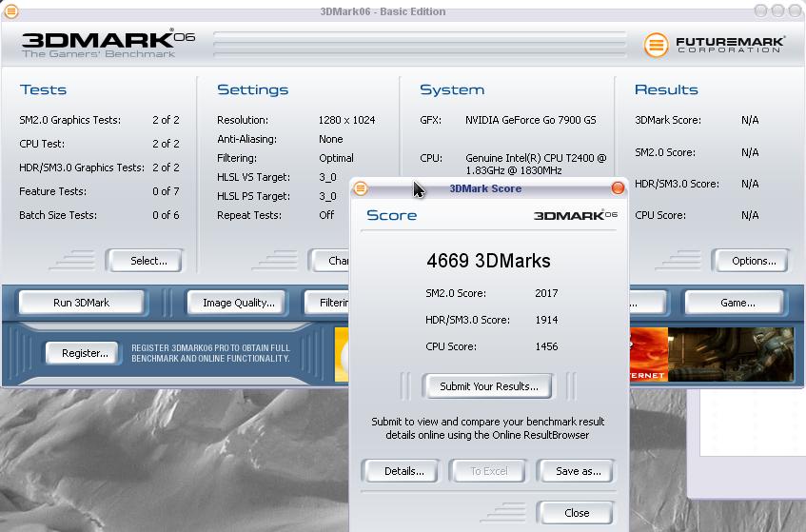Image resolution: width=806 pixels, height=532 pixels.
Task: Click CPU Score value 1456
Action: point(546,346)
